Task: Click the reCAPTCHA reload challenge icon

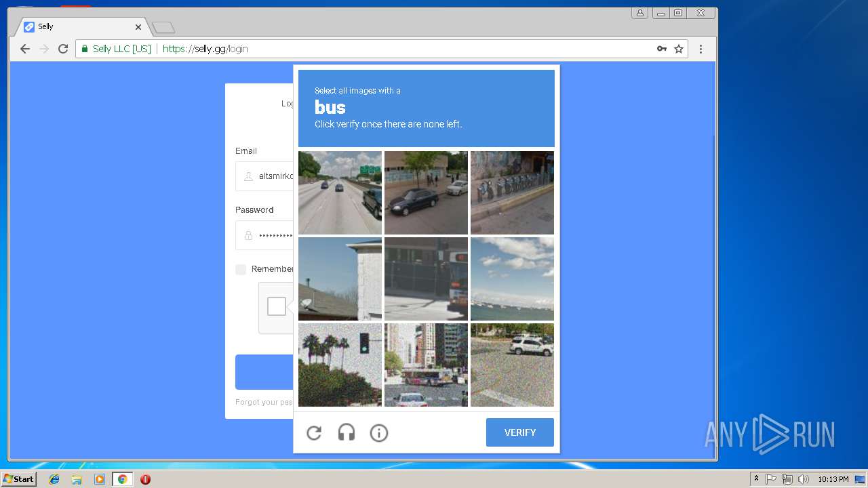Action: coord(314,432)
